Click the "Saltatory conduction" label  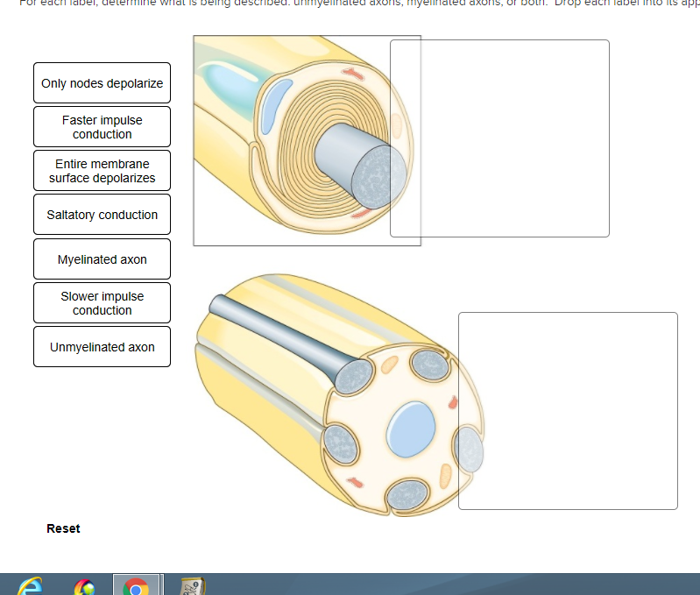pyautogui.click(x=102, y=215)
